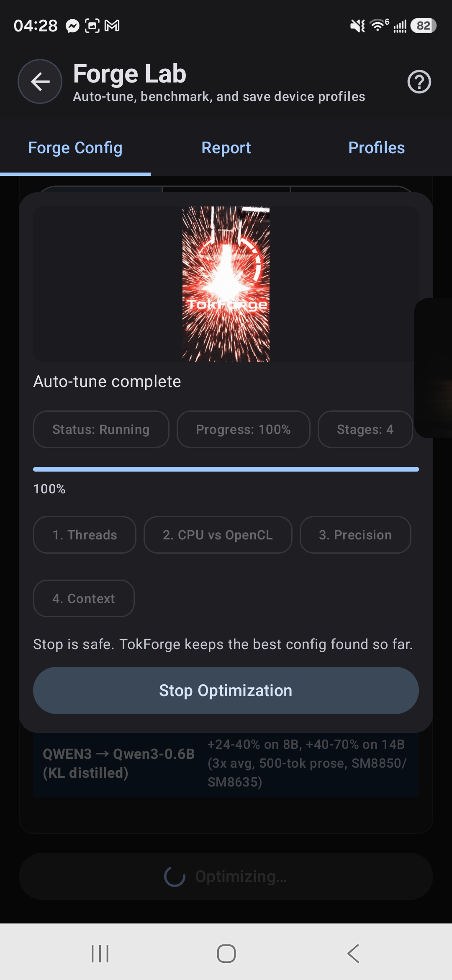Expand the 'Stages: 4' chip
452x980 pixels.
pos(365,429)
